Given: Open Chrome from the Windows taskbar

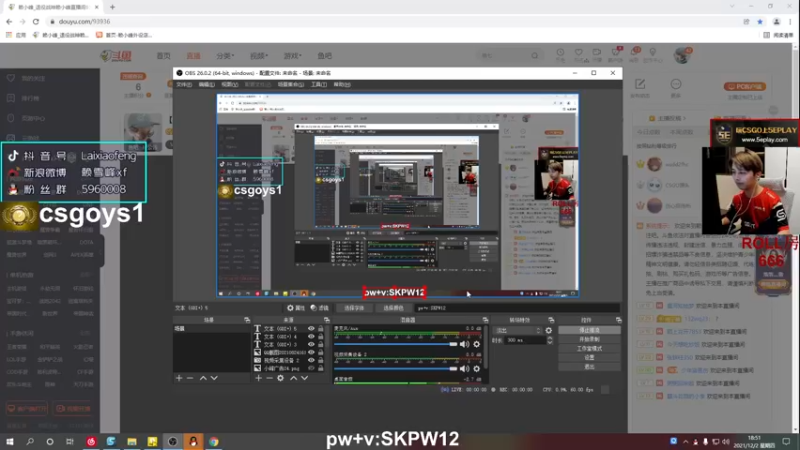Looking at the screenshot, I should (214, 441).
